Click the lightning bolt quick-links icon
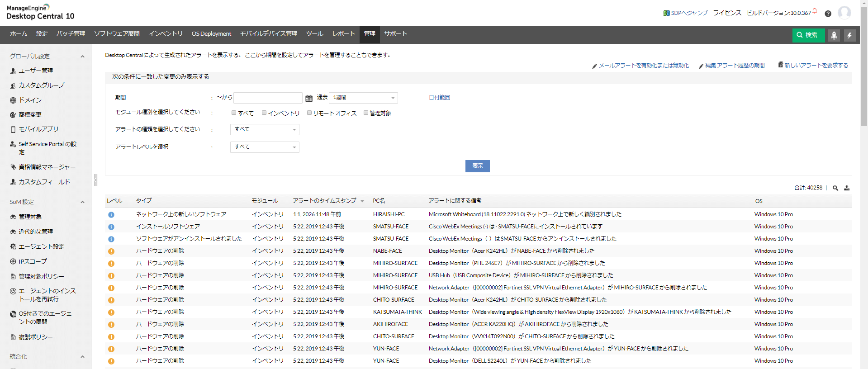 [849, 35]
